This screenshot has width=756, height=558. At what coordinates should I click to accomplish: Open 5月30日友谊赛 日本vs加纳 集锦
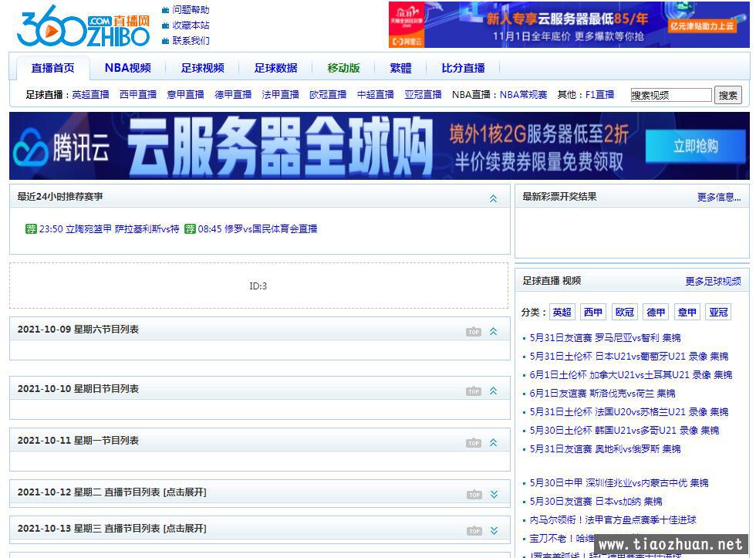[x=596, y=501]
